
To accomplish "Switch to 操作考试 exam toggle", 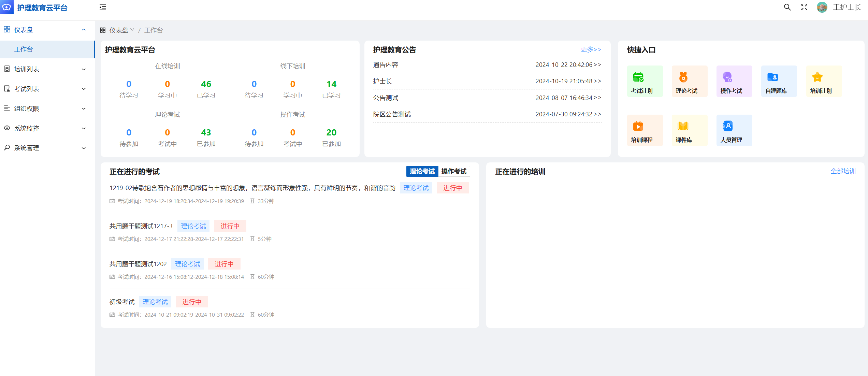I will 454,171.
